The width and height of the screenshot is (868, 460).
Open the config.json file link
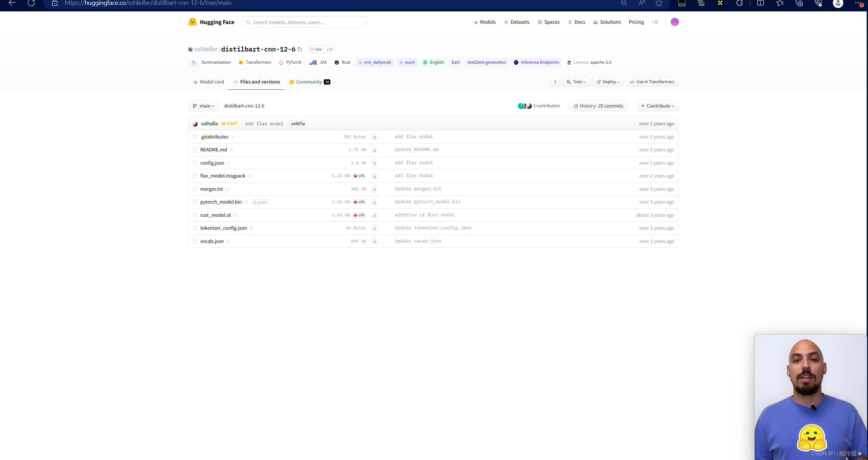tap(212, 163)
